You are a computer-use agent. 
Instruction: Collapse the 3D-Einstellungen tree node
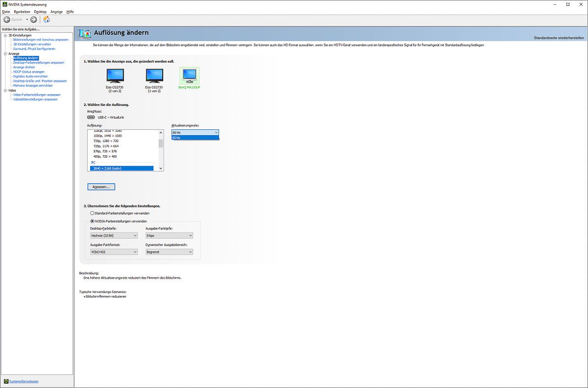pos(4,35)
